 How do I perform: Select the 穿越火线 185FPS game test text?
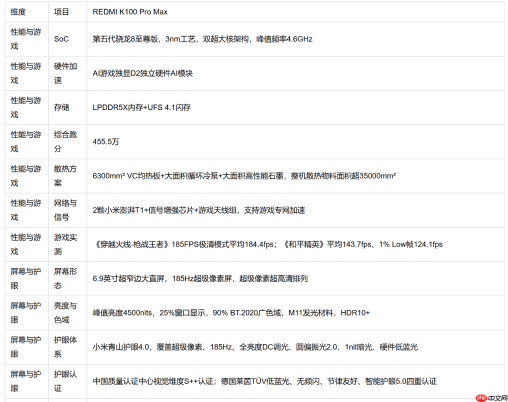coord(268,244)
